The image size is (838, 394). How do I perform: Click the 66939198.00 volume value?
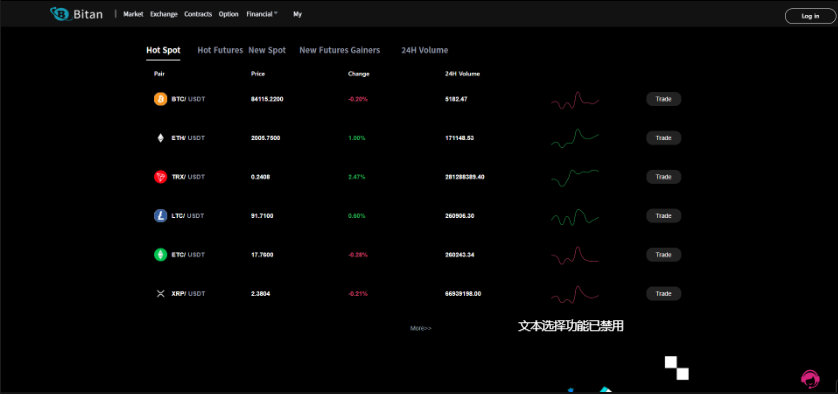tap(463, 294)
